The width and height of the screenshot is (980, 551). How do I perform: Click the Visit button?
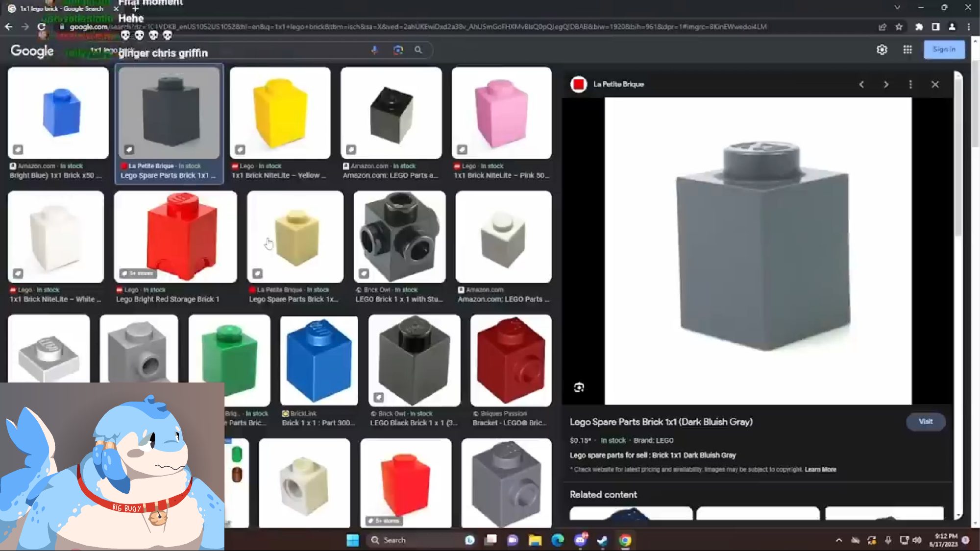pos(925,422)
